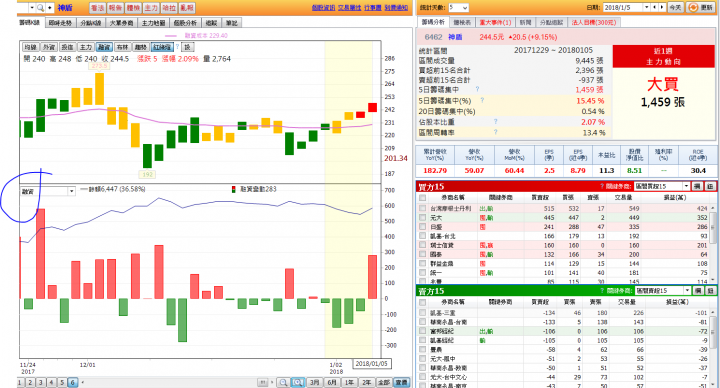Switch to the 即時走勢 tab
Screen dimensions: 720x388
point(60,23)
